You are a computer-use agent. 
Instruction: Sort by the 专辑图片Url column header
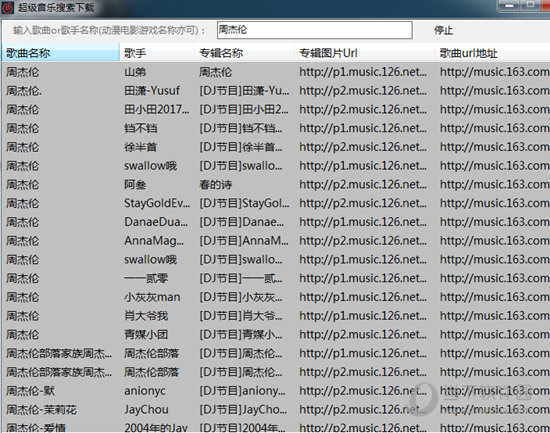point(364,53)
